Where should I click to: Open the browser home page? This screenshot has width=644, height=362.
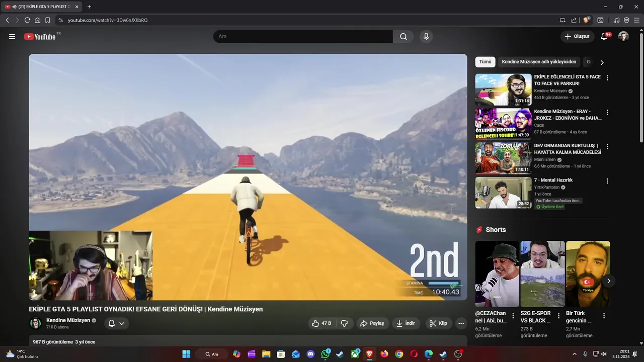tap(37, 20)
